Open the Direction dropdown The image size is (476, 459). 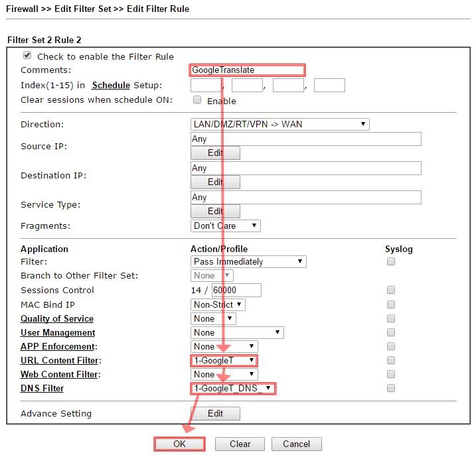[279, 124]
